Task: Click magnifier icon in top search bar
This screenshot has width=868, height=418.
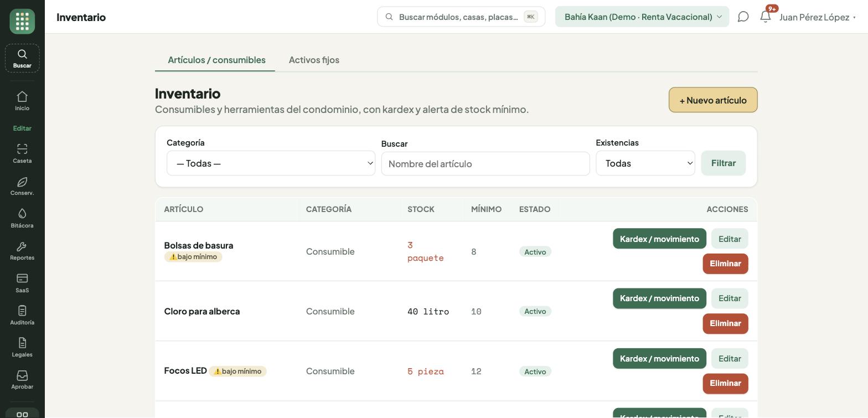Action: [x=389, y=17]
